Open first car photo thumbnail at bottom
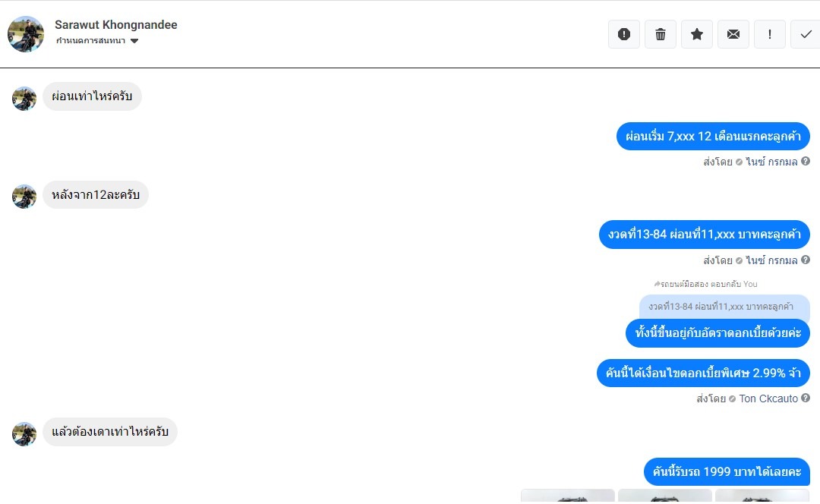Screen dimensions: 820x504 [567, 496]
